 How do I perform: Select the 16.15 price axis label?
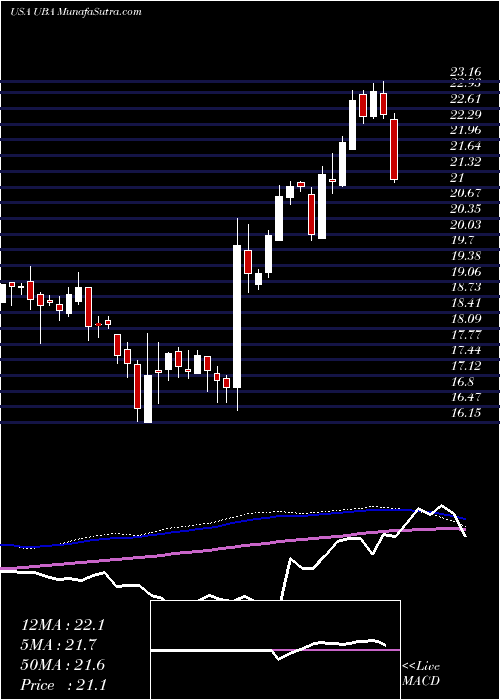(465, 413)
